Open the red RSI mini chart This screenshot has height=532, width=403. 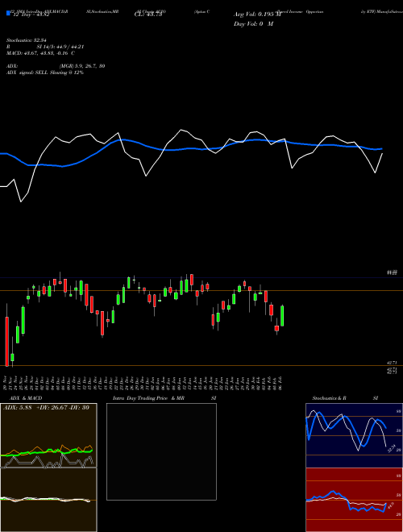[x=354, y=500]
